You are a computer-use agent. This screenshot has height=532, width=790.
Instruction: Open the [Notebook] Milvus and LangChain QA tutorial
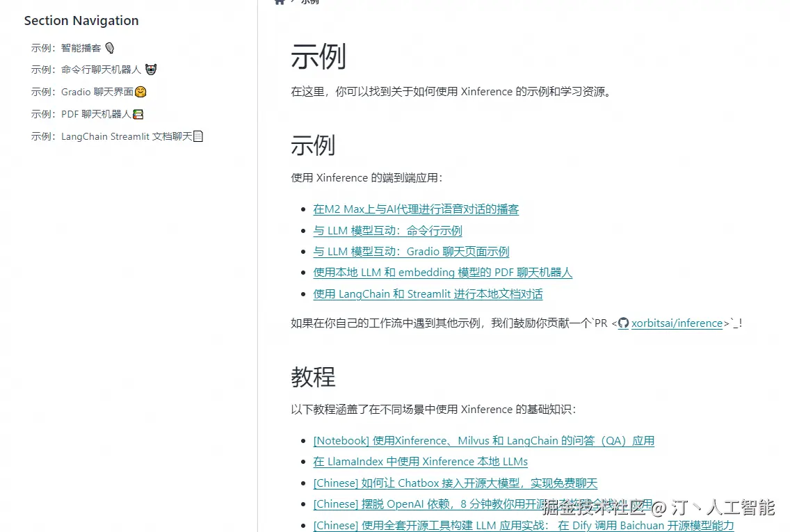tap(484, 441)
